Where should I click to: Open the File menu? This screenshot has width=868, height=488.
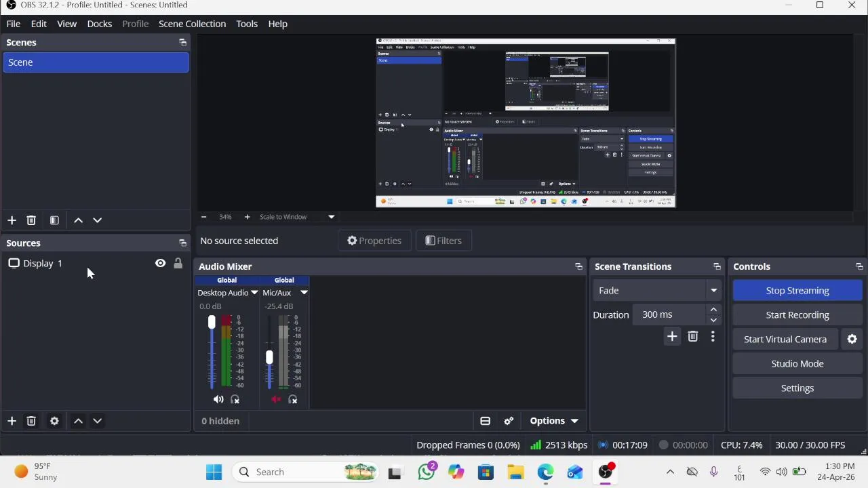14,24
